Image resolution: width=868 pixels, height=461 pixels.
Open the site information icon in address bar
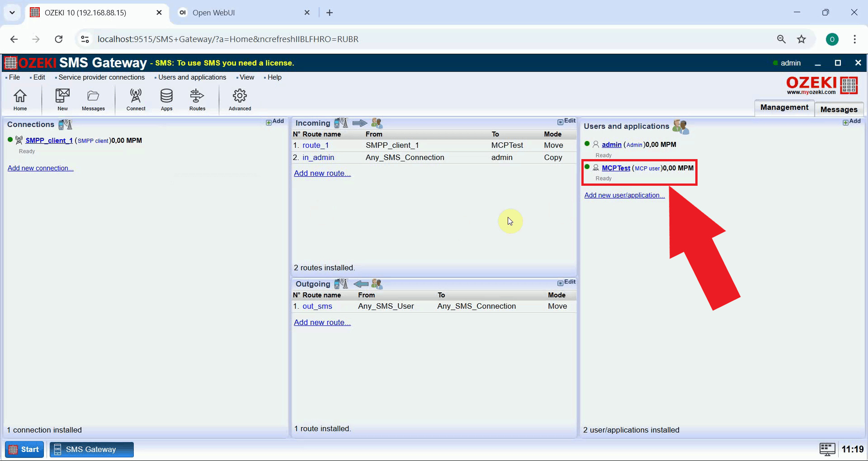pos(85,39)
